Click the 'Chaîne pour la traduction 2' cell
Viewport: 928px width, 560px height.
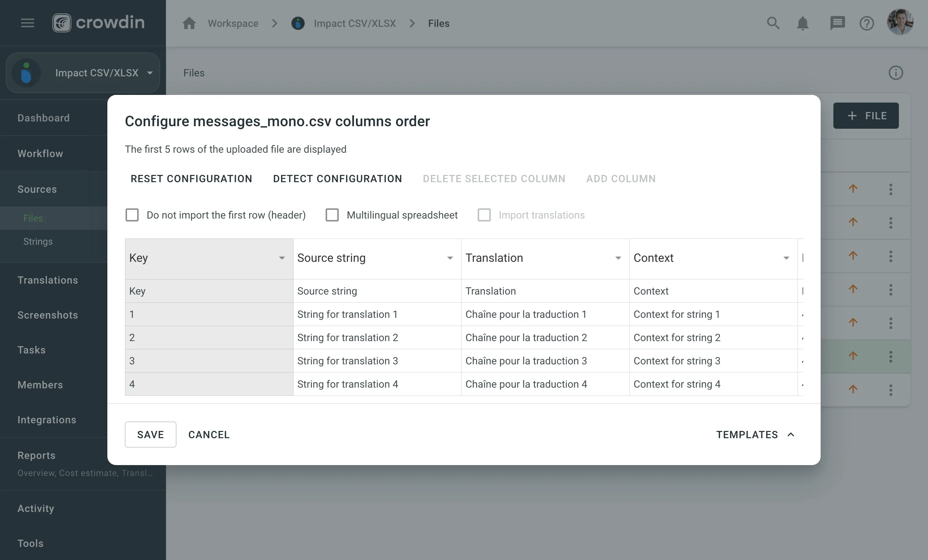pyautogui.click(x=546, y=337)
